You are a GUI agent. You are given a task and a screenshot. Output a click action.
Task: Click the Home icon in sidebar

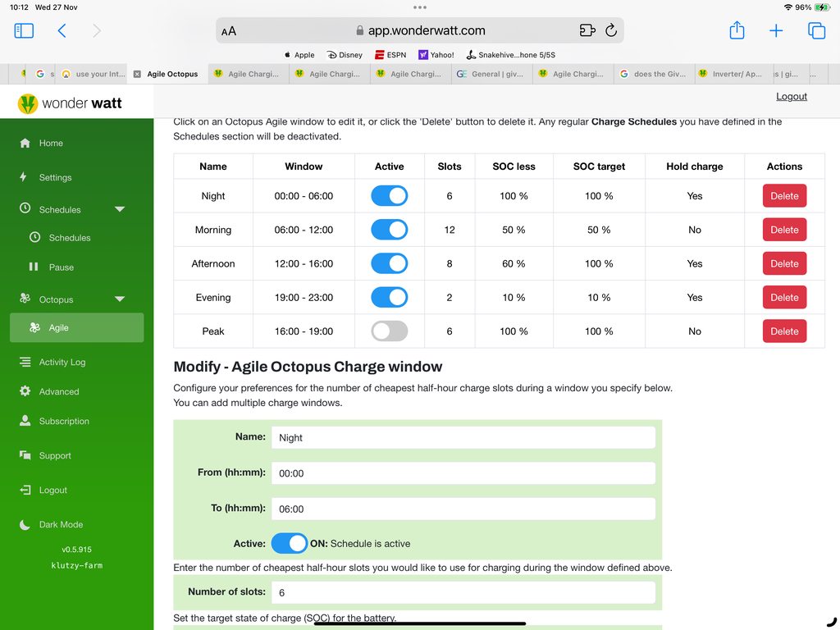pyautogui.click(x=25, y=143)
